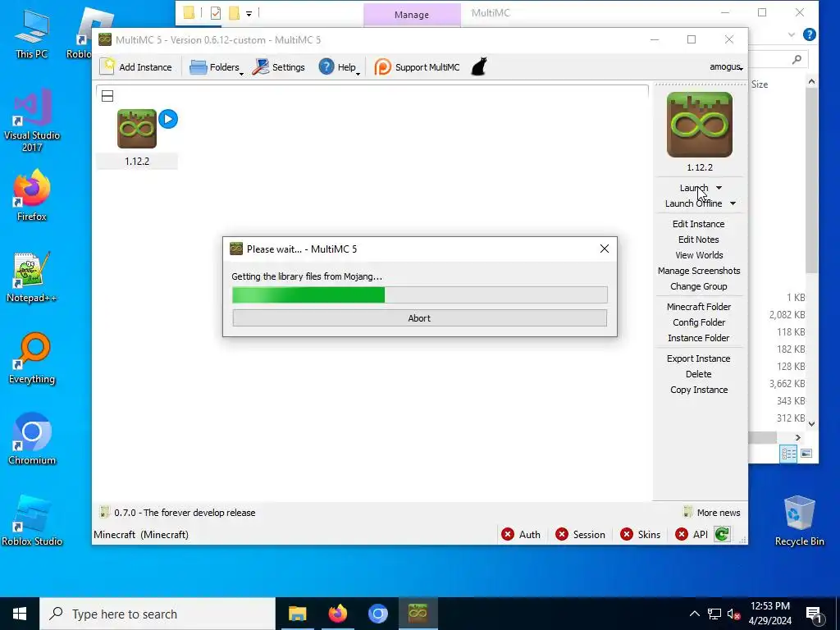Open the Folders dropdown in toolbar
Screen dimensions: 840x630
point(216,67)
